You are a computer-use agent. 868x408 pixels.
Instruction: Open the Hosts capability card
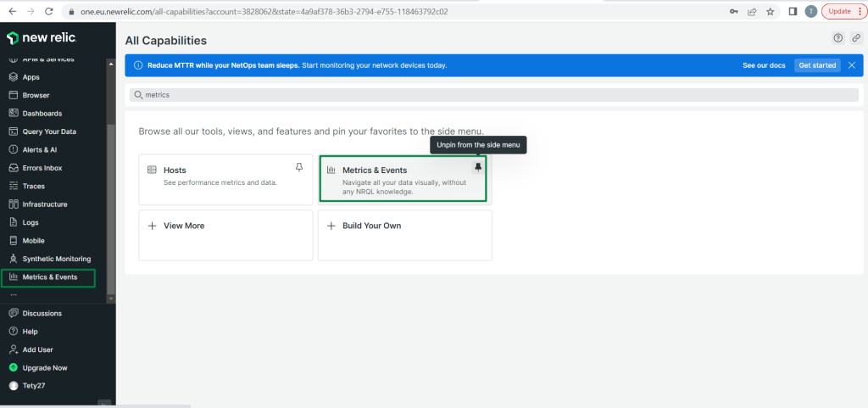coord(225,179)
